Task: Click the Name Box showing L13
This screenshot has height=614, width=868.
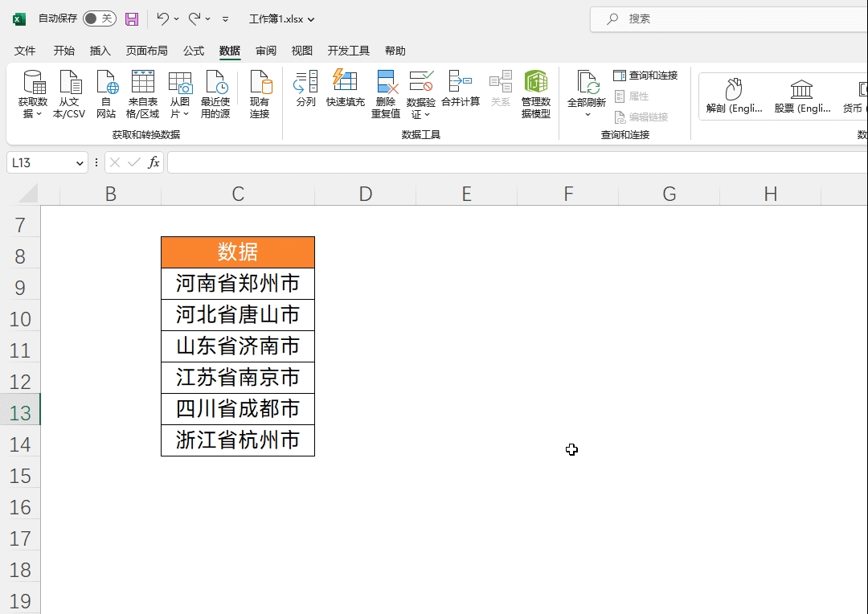Action: (x=40, y=163)
